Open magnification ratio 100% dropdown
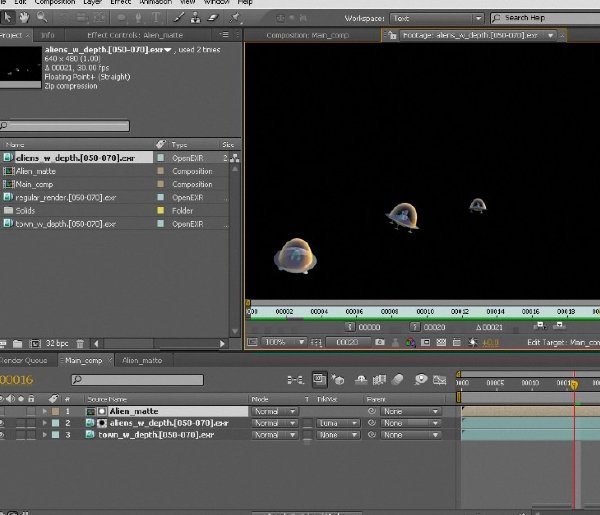 tap(284, 342)
